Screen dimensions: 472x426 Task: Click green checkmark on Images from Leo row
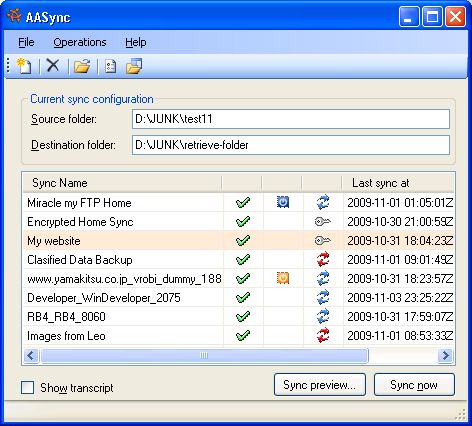243,335
